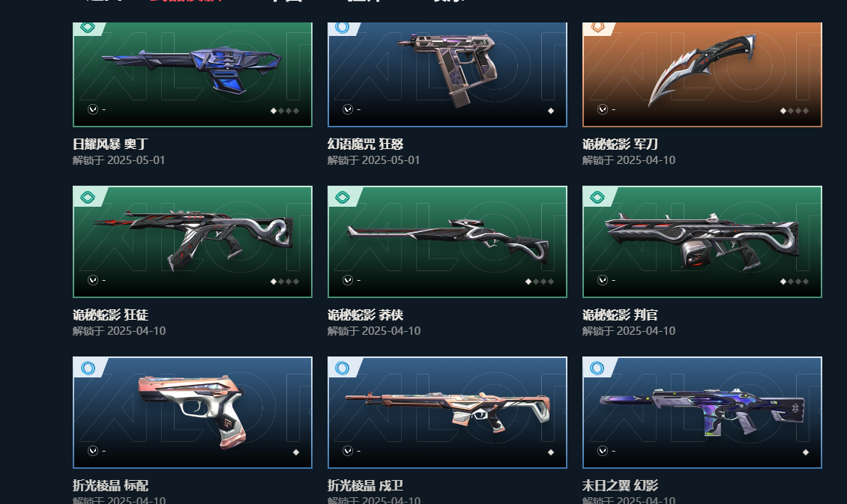
Task: Click the blue tier badge on 折光棱晶 标配 card
Action: (x=88, y=368)
